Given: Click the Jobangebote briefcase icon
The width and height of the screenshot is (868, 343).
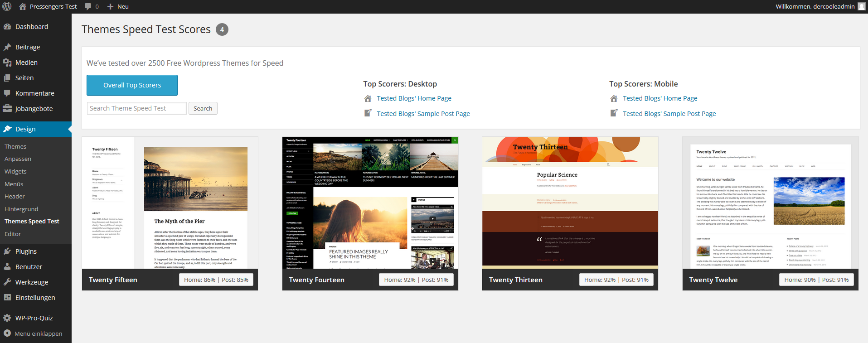Looking at the screenshot, I should (x=7, y=109).
